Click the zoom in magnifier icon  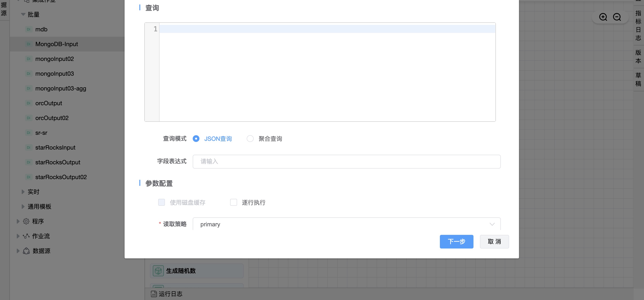point(603,17)
